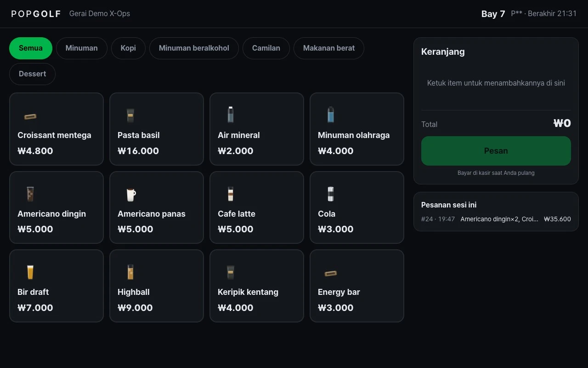Click the Americano dingin name text
This screenshot has height=368, width=588.
point(52,214)
